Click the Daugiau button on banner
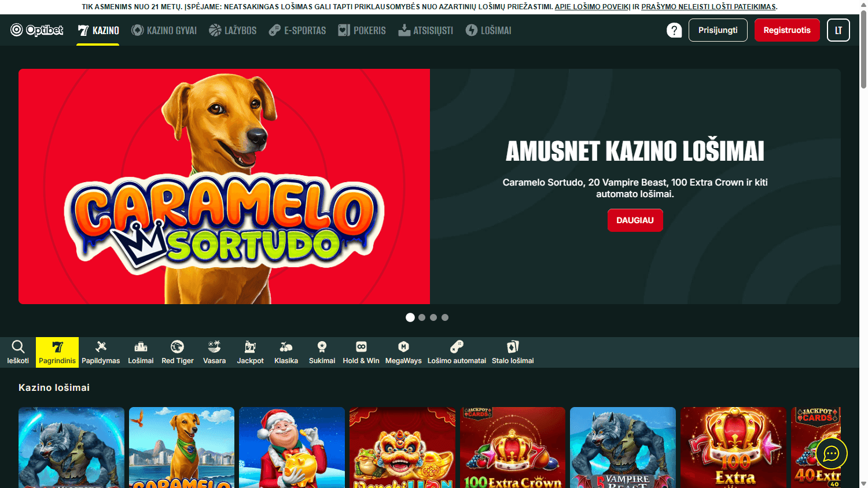The height and width of the screenshot is (488, 868). (x=635, y=220)
